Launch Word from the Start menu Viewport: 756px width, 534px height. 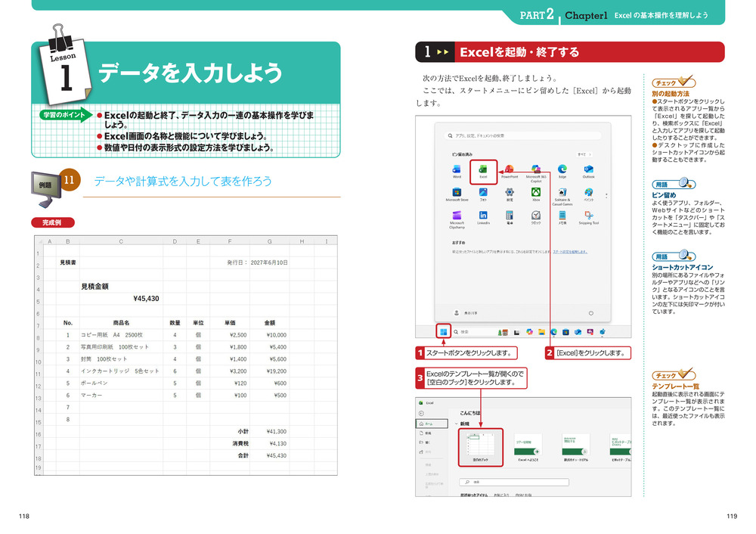coord(457,170)
